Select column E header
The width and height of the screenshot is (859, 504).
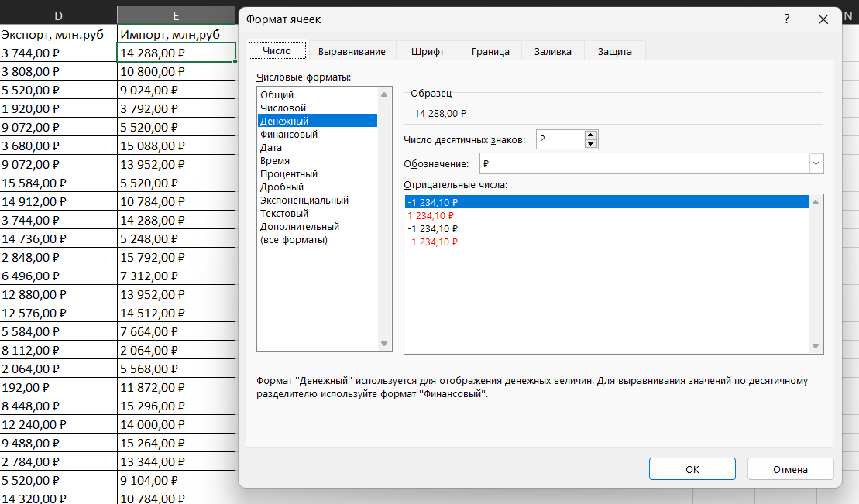pos(177,15)
